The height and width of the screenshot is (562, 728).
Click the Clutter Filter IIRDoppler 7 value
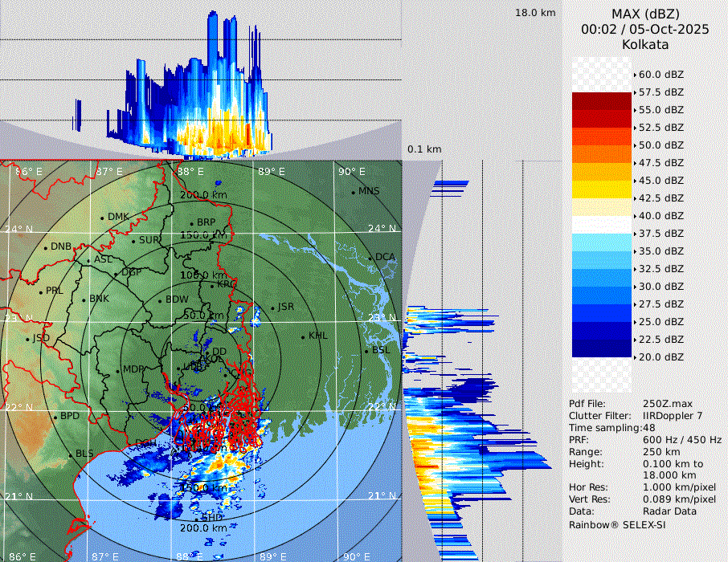673,416
